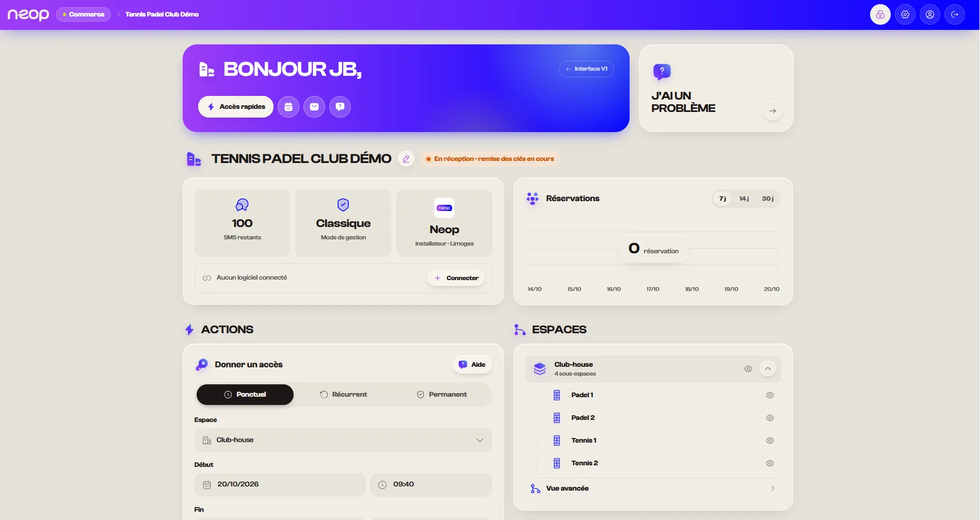Open the lock icon in top bar
Screen dimensions: 980x520
tap(880, 14)
